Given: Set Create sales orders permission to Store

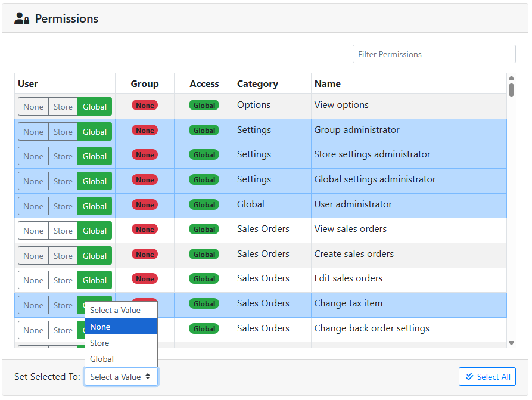Looking at the screenshot, I should click(63, 256).
